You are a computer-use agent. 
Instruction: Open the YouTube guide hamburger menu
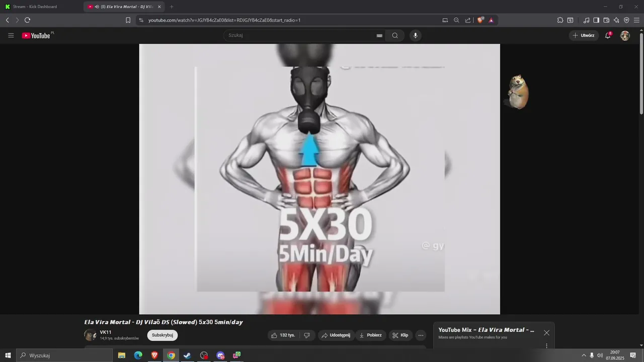[11, 36]
